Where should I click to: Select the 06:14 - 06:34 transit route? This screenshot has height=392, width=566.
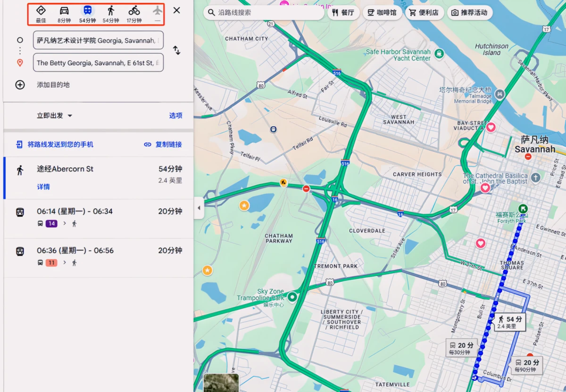coord(98,218)
